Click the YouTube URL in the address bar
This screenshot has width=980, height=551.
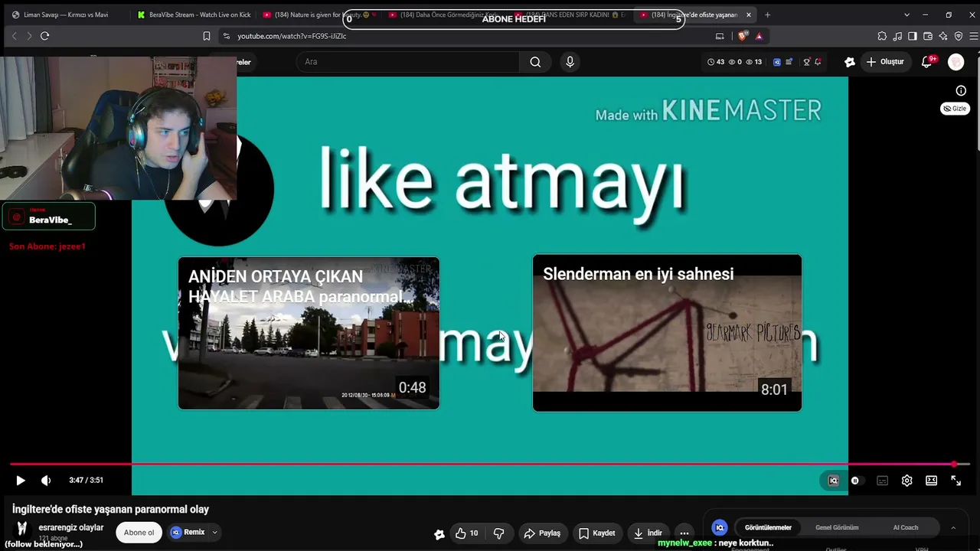coord(292,36)
